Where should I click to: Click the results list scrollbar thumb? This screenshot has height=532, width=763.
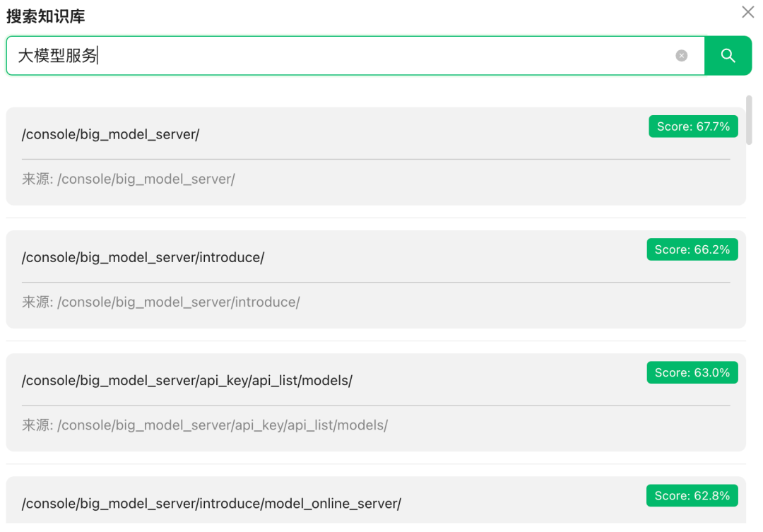coord(749,120)
